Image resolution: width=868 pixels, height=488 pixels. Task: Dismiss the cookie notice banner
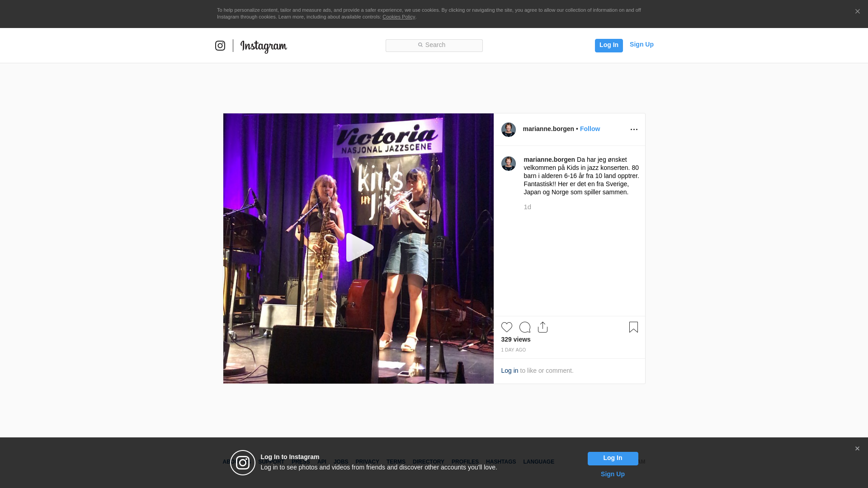[857, 12]
